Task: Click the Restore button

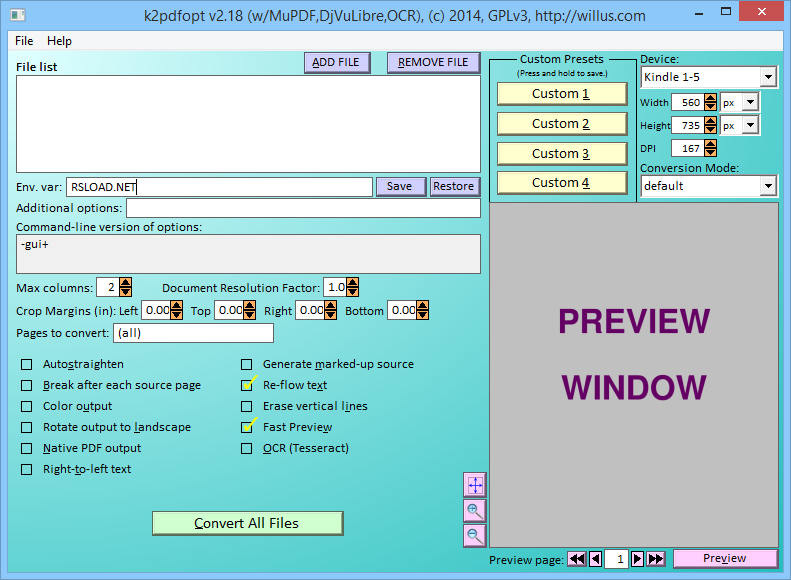Action: pos(454,187)
